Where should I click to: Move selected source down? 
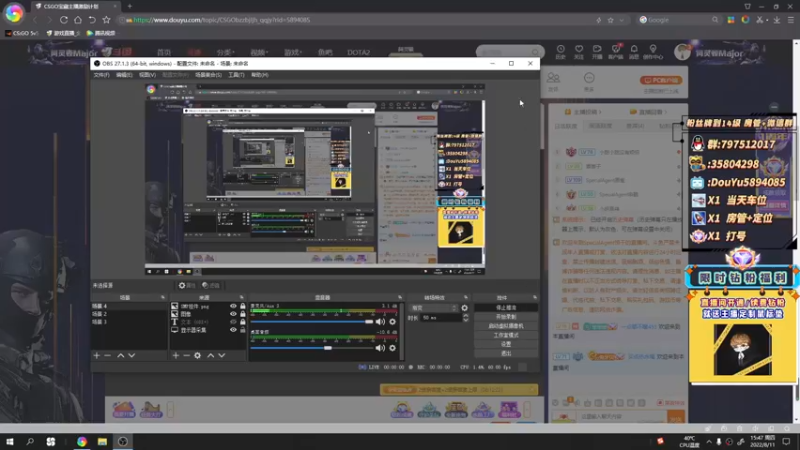click(x=221, y=355)
